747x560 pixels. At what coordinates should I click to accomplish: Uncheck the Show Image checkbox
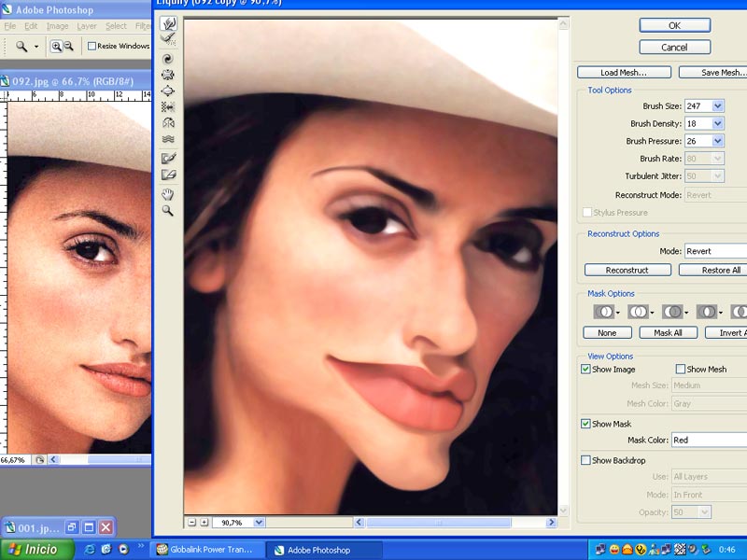click(x=585, y=370)
